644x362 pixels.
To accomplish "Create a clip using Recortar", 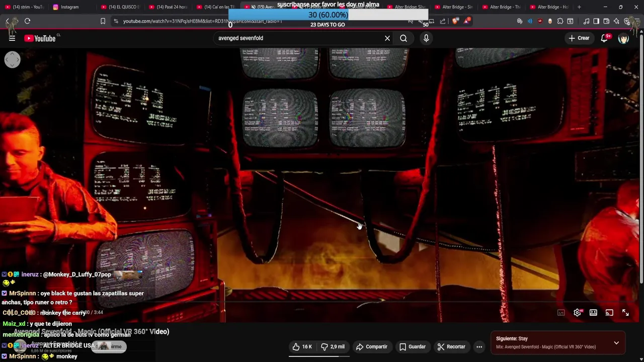I will click(451, 347).
